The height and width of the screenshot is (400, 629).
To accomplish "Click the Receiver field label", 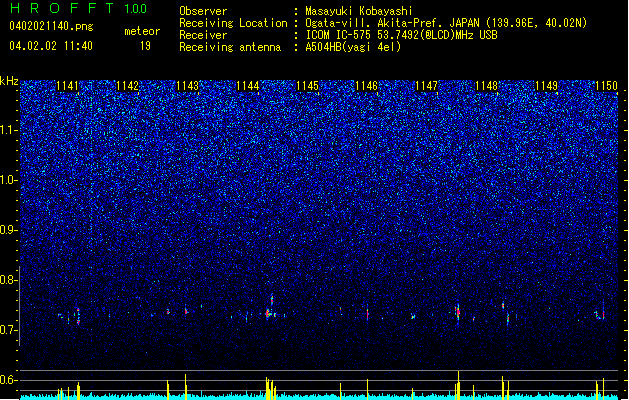I will [x=203, y=35].
